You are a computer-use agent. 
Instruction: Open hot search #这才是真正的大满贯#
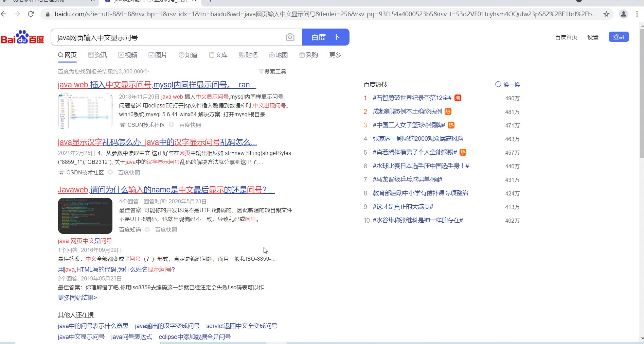tap(403, 207)
